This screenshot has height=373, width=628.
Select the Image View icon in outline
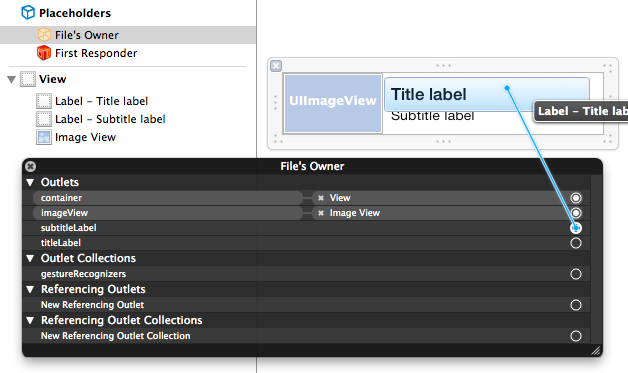tap(44, 137)
